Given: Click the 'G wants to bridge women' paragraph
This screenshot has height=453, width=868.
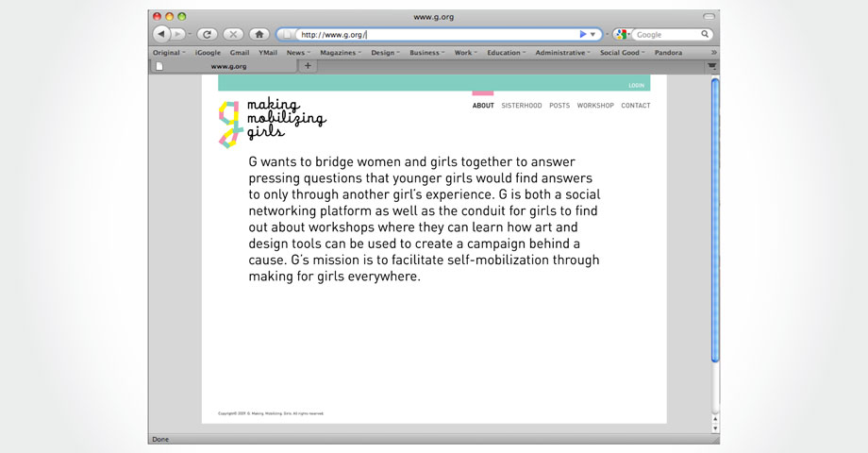Looking at the screenshot, I should click(424, 219).
